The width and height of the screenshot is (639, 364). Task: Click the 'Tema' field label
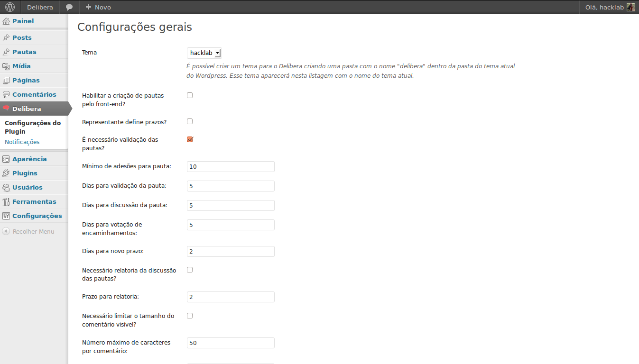[90, 53]
